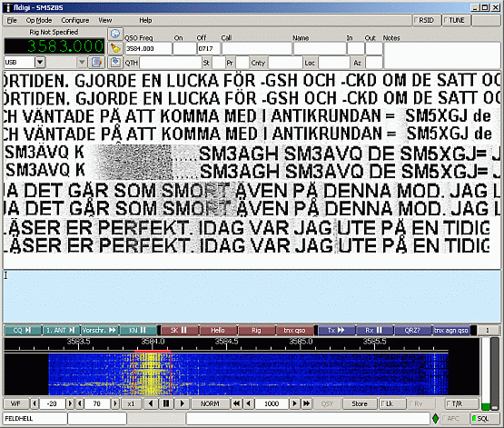Screen dimensions: 504x428
Task: Save QSO to log icon
Action: 114,62
